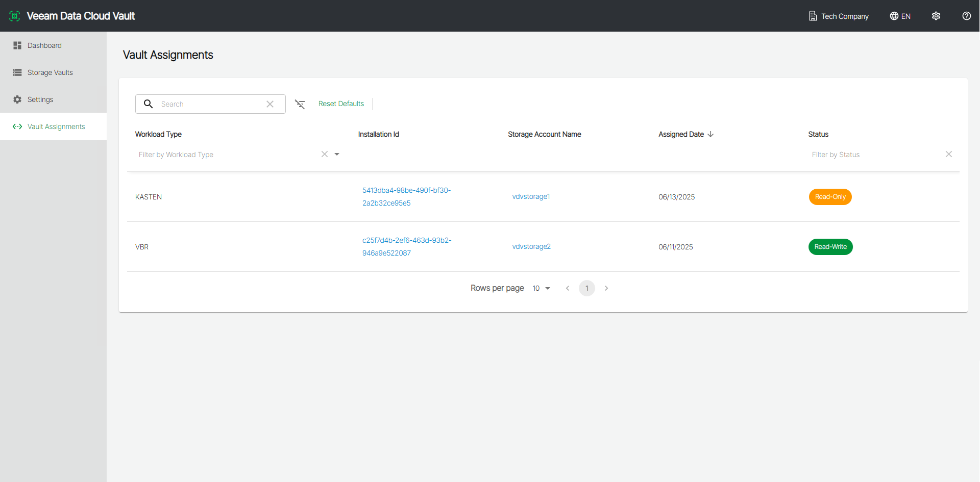This screenshot has width=980, height=482.
Task: Click the Storage Vaults sidebar icon
Action: coord(17,72)
